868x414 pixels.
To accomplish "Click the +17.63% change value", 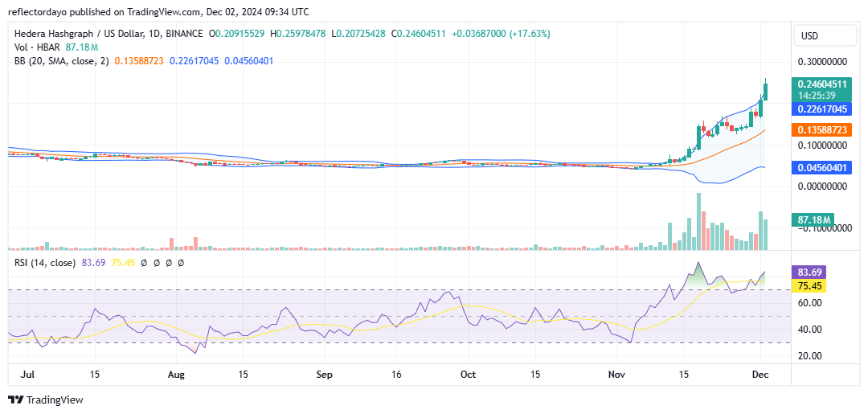I will [x=530, y=34].
